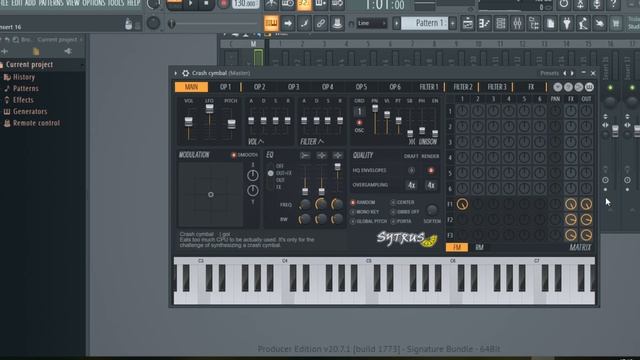Select the EQ OUT+FX radio option

coord(271,173)
